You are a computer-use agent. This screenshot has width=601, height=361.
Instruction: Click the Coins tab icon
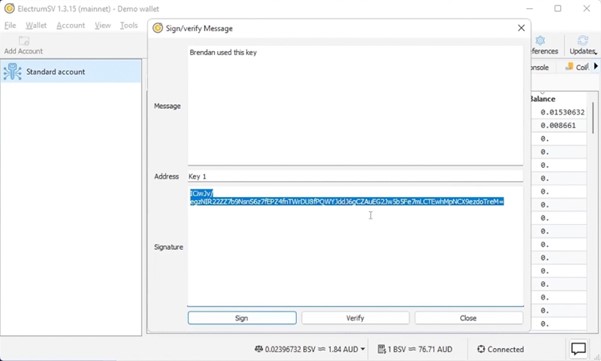(569, 67)
